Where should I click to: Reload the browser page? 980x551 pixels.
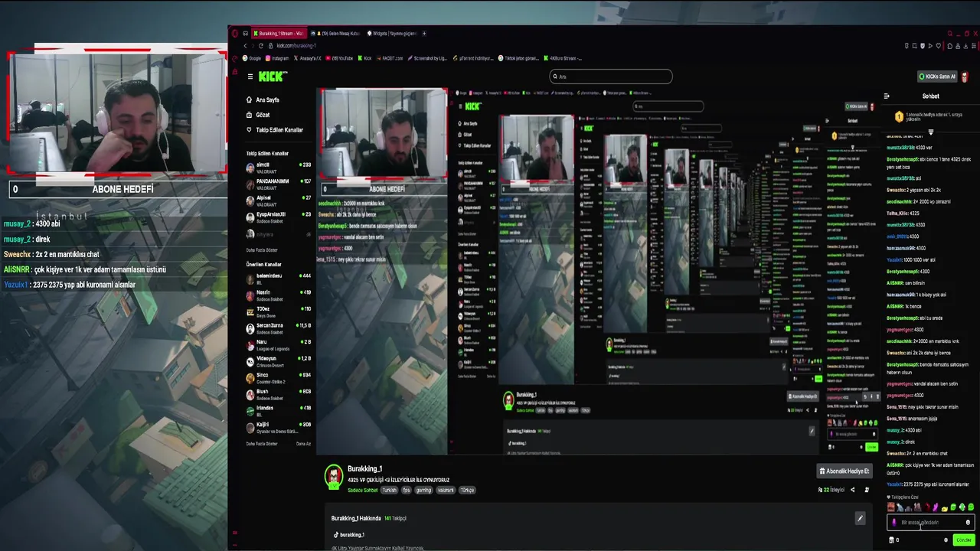tap(260, 46)
